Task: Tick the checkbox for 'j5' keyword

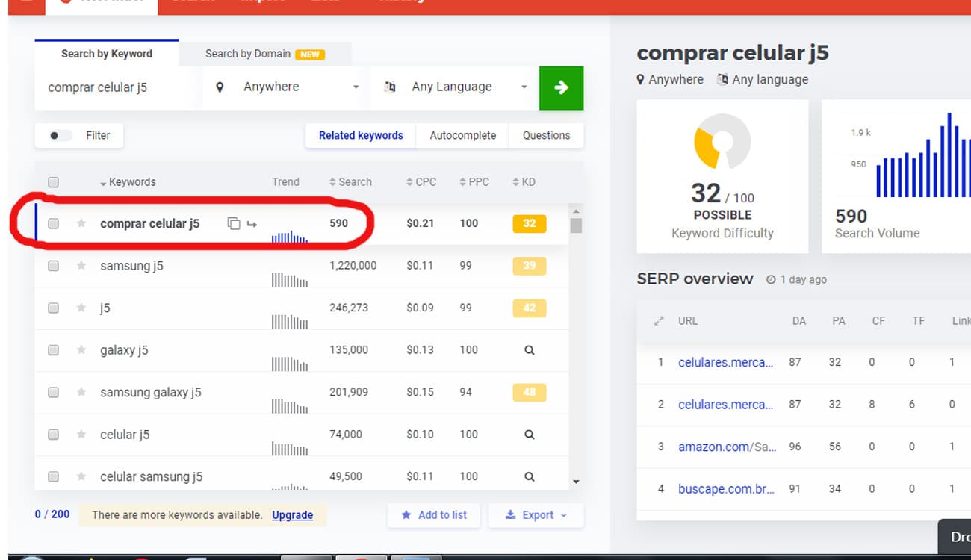Action: point(53,308)
